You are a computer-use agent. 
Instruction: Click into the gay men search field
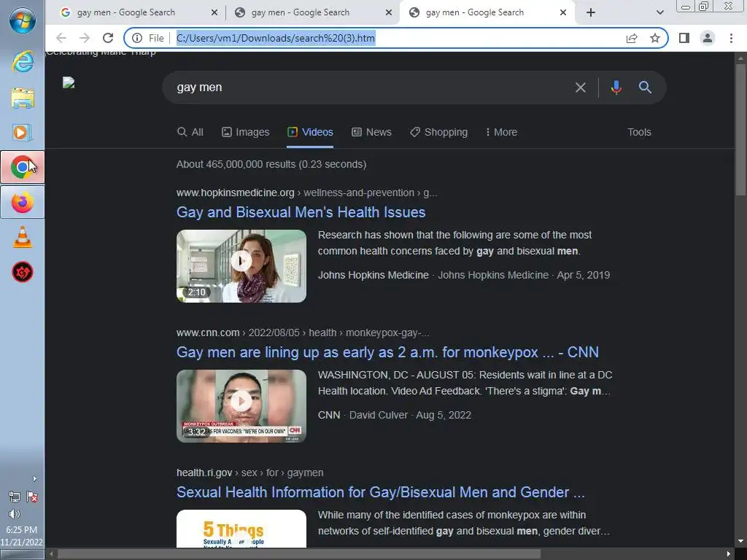(371, 87)
